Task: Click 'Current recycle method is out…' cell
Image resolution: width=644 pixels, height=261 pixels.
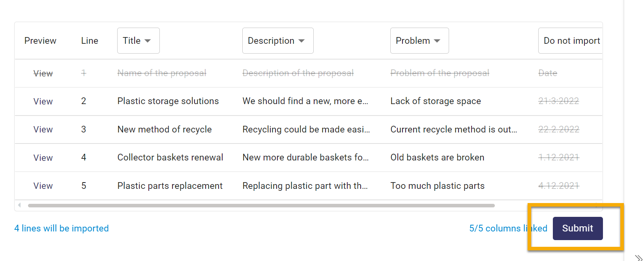Action: [454, 129]
